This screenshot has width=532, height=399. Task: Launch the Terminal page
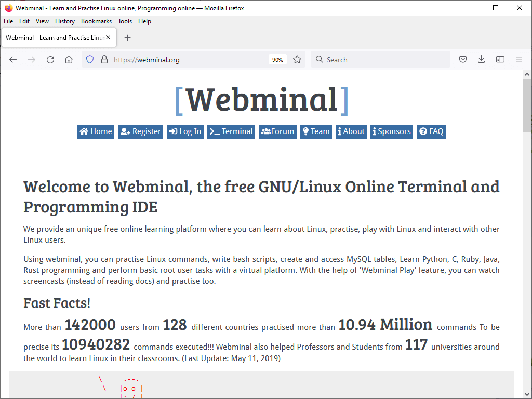point(231,131)
